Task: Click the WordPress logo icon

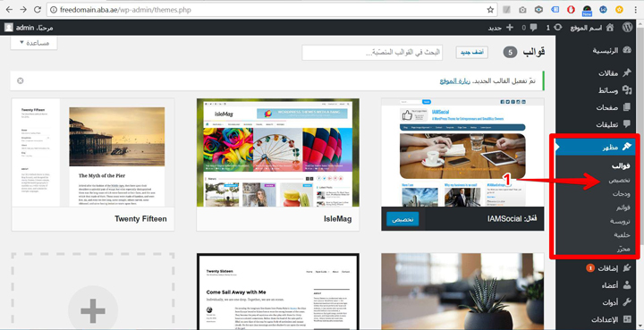Action: point(627,28)
